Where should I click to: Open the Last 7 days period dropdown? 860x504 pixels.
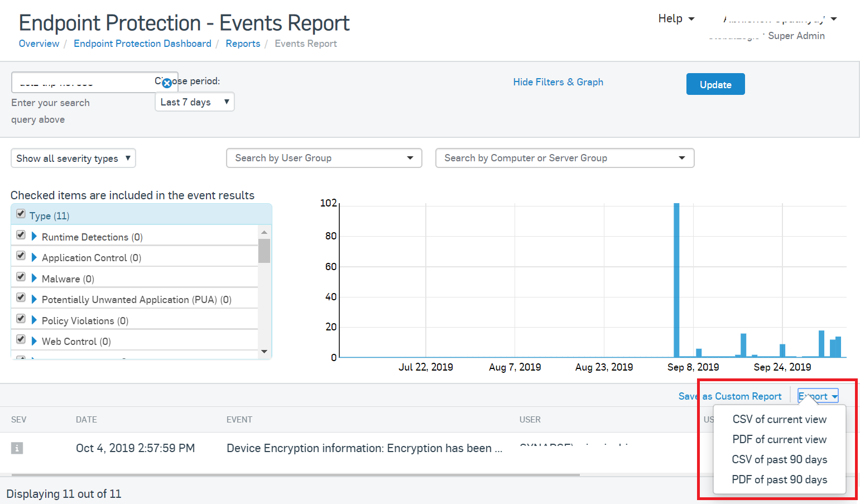point(194,102)
